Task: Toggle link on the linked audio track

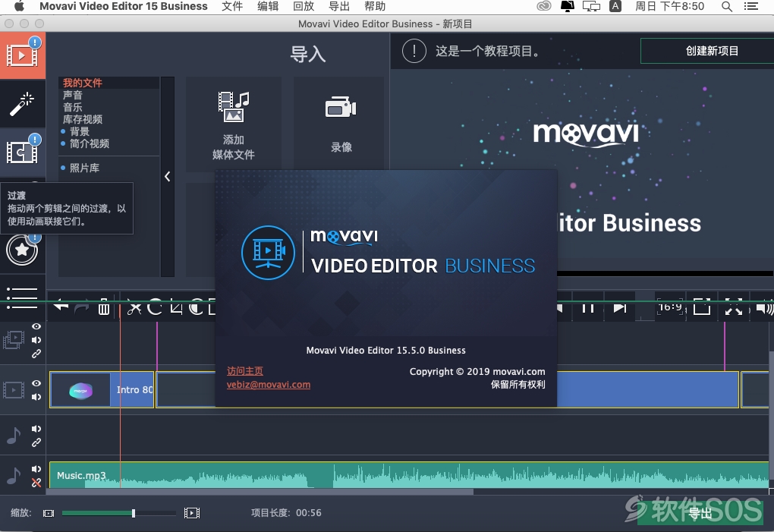Action: (36, 442)
